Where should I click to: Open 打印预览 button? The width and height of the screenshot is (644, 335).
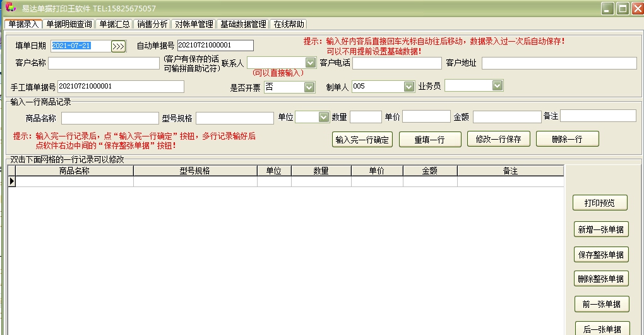coord(600,203)
